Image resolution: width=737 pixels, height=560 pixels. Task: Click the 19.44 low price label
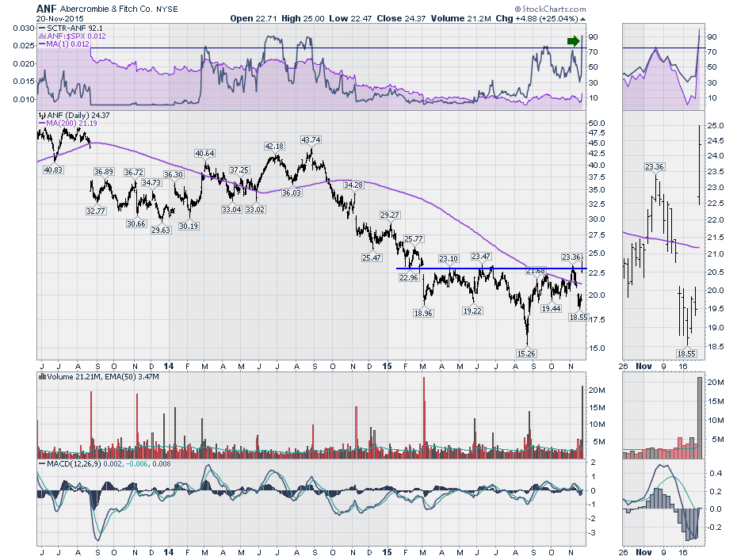tap(551, 308)
